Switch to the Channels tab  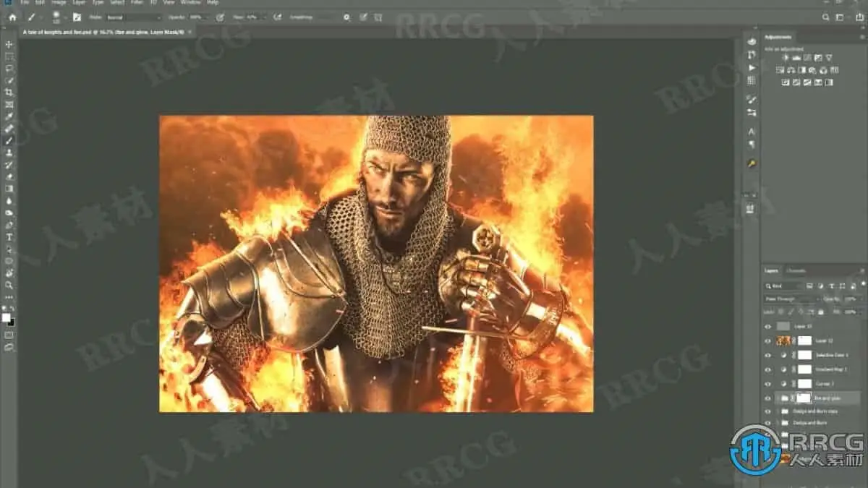click(x=796, y=271)
